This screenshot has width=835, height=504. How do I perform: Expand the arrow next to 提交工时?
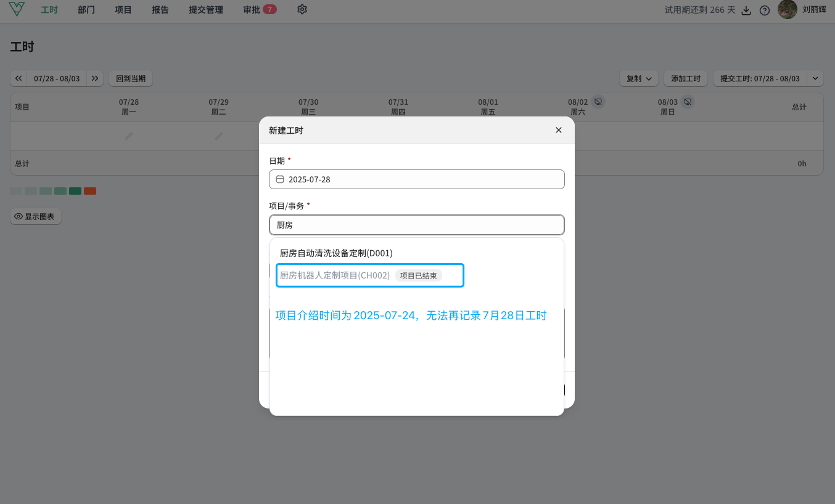point(815,78)
